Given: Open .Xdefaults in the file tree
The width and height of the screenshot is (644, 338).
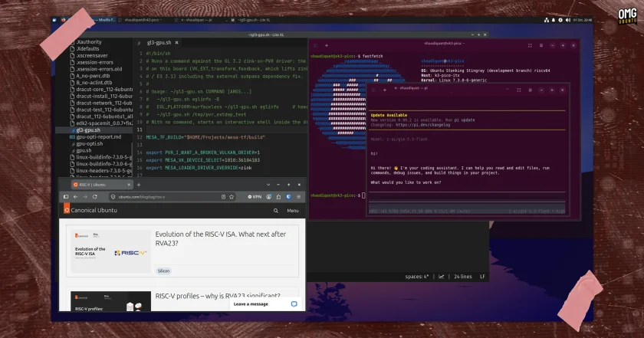Looking at the screenshot, I should [87, 48].
